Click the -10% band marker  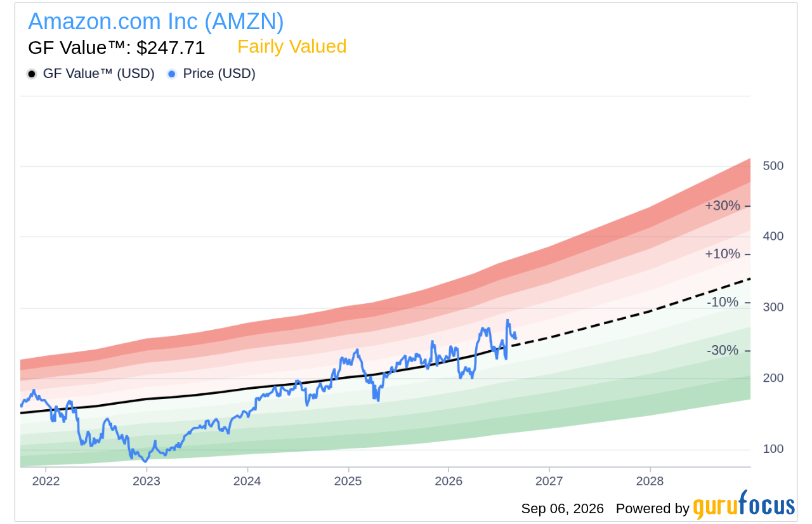[x=723, y=302]
